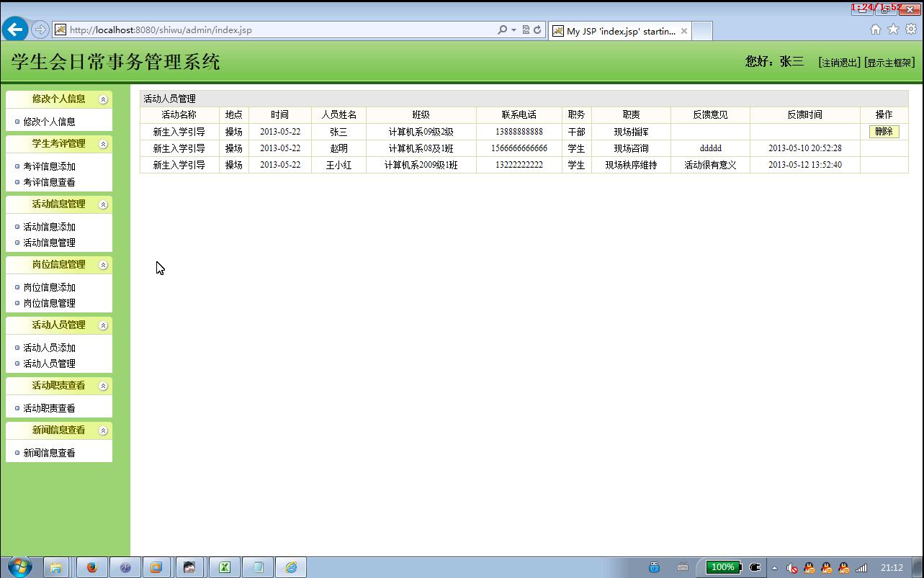The width and height of the screenshot is (924, 578).
Task: Close the 'My JSP index.jsp' tab
Action: tap(684, 31)
